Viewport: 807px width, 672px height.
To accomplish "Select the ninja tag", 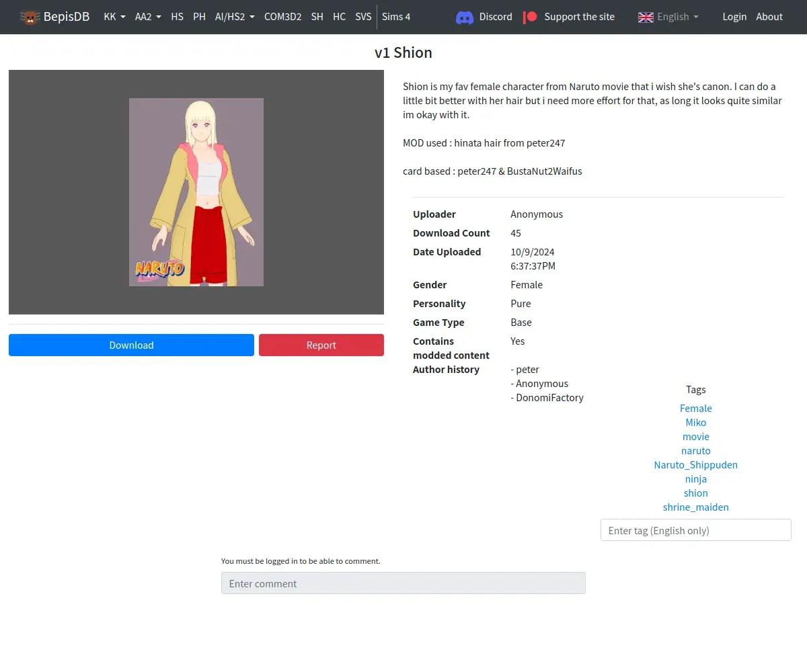I will pos(695,479).
